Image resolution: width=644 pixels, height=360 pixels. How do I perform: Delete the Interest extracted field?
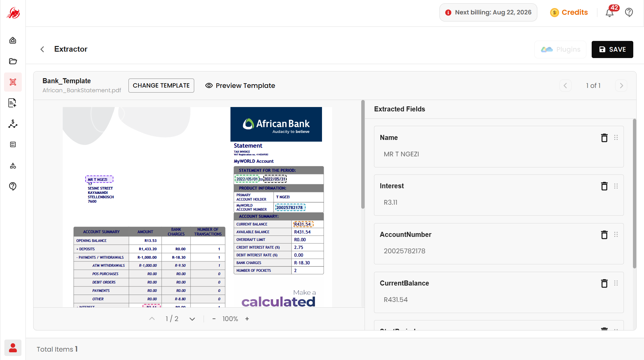[x=604, y=186]
